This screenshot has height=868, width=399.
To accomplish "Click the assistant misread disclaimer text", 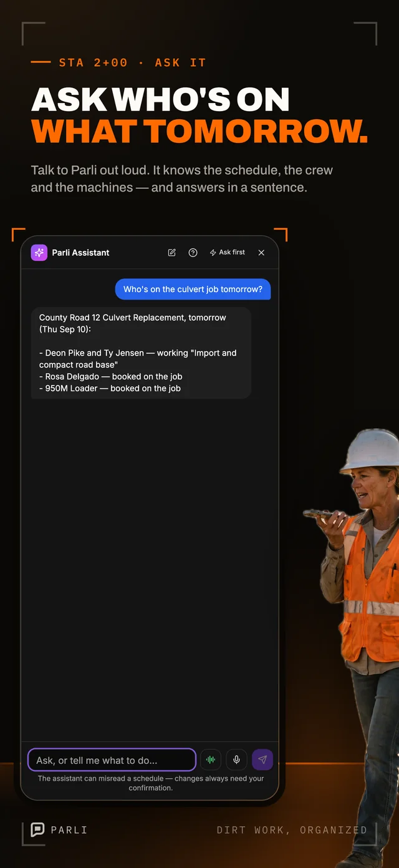I will point(151,783).
